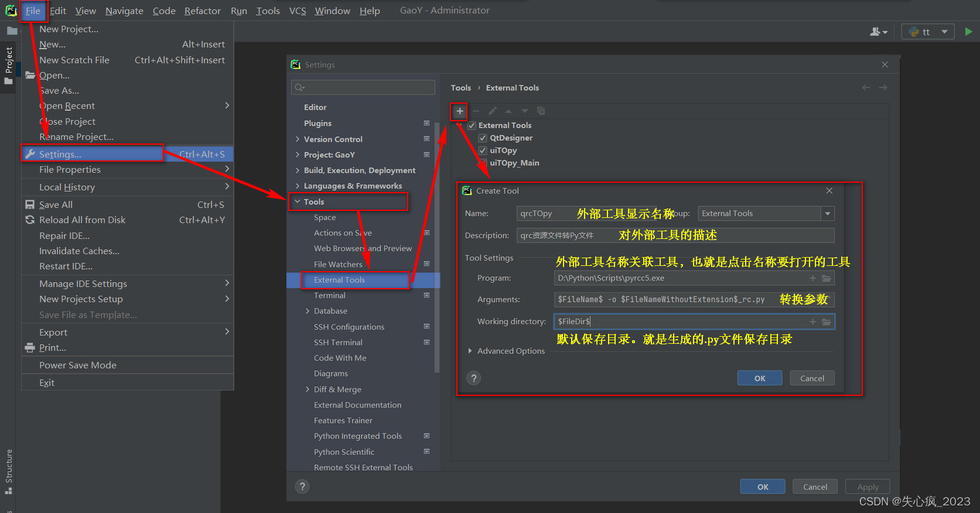Collapse the Tools settings category
980x513 pixels.
297,201
